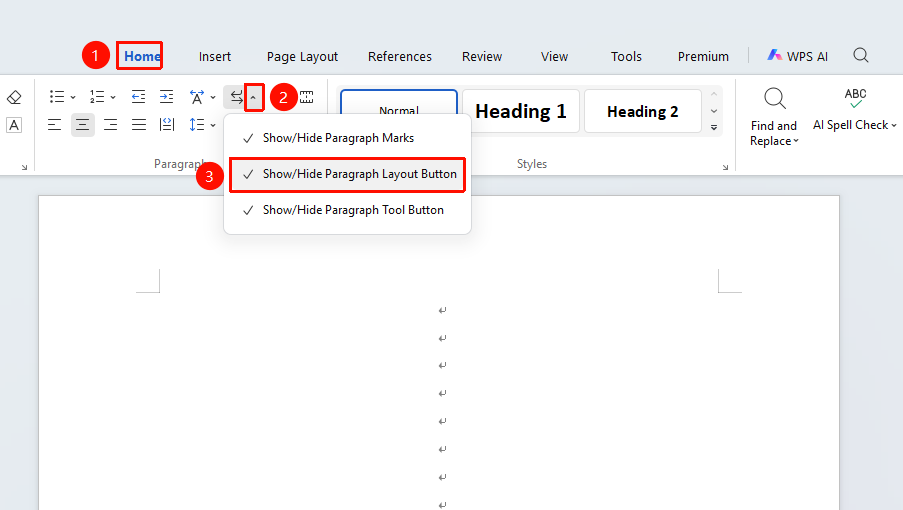Switch to the Review tab

(x=482, y=56)
